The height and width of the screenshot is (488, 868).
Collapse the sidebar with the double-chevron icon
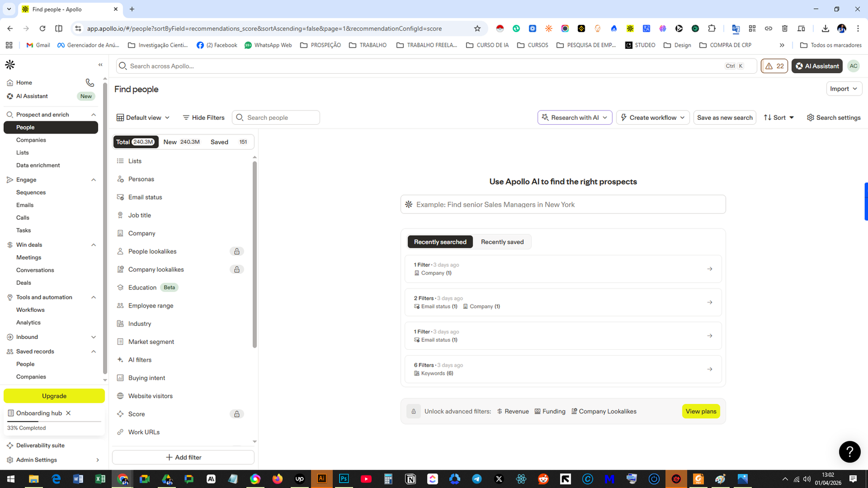pos(100,65)
